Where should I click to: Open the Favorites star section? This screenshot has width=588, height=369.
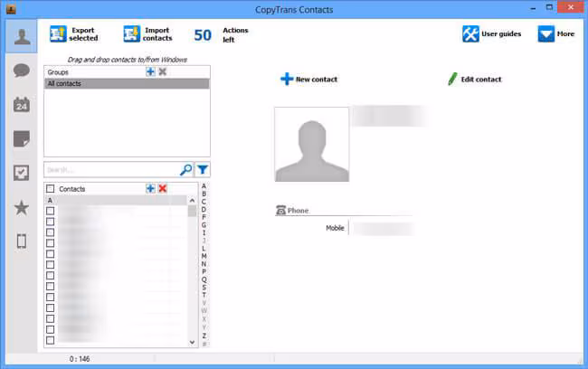(22, 207)
